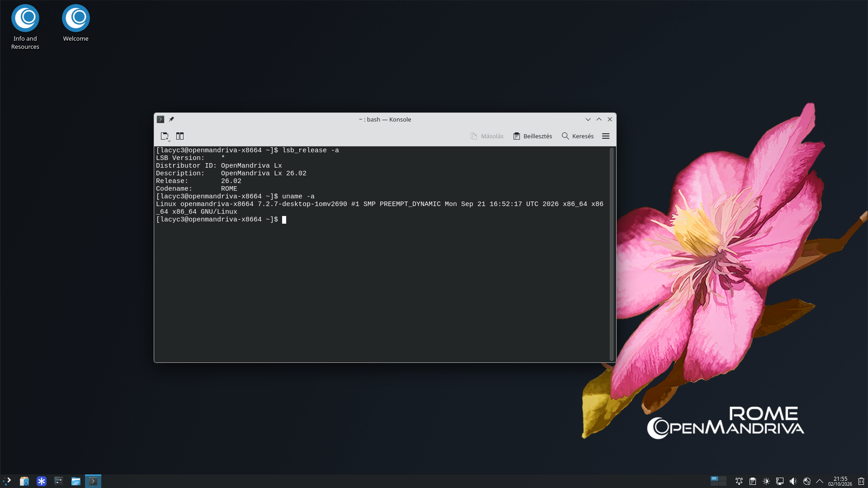Open the blue asterisk app in taskbar

[x=42, y=481]
